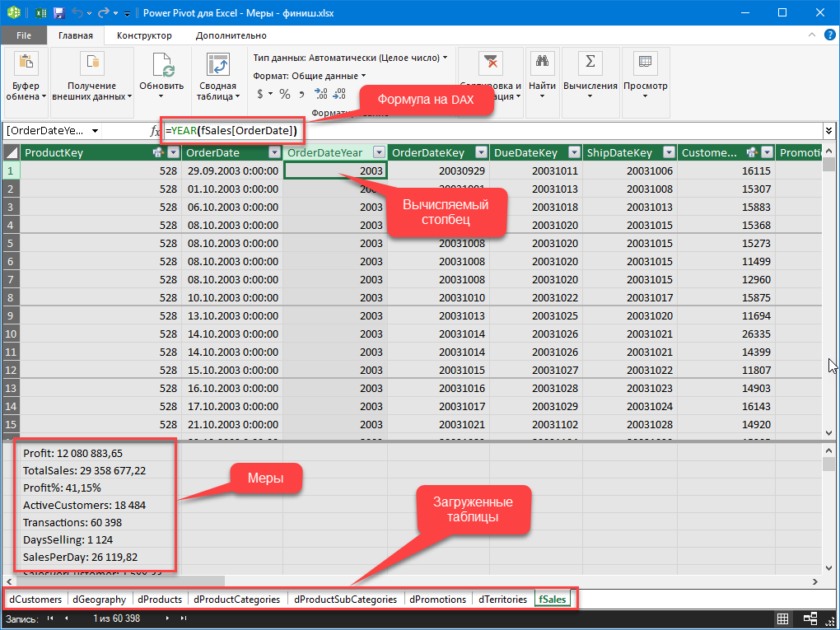840x630 pixels.
Task: Expand the formula bar
Action: click(x=828, y=130)
